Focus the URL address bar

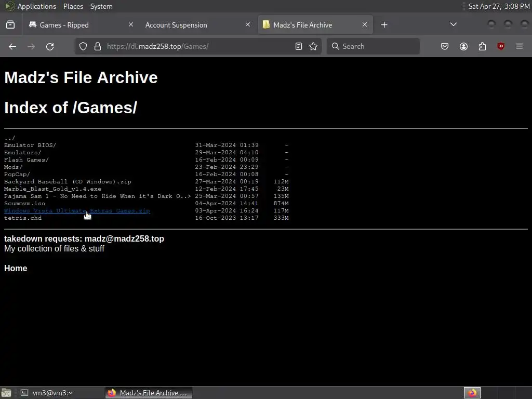click(198, 46)
